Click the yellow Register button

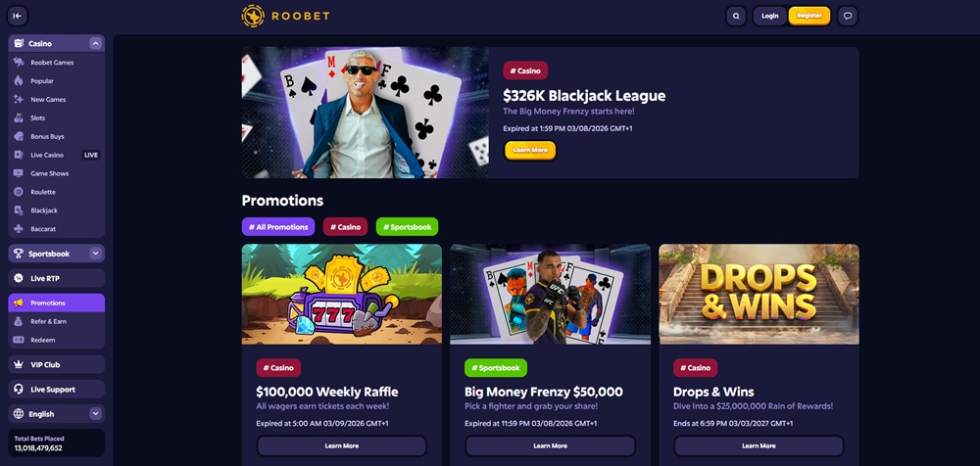809,16
